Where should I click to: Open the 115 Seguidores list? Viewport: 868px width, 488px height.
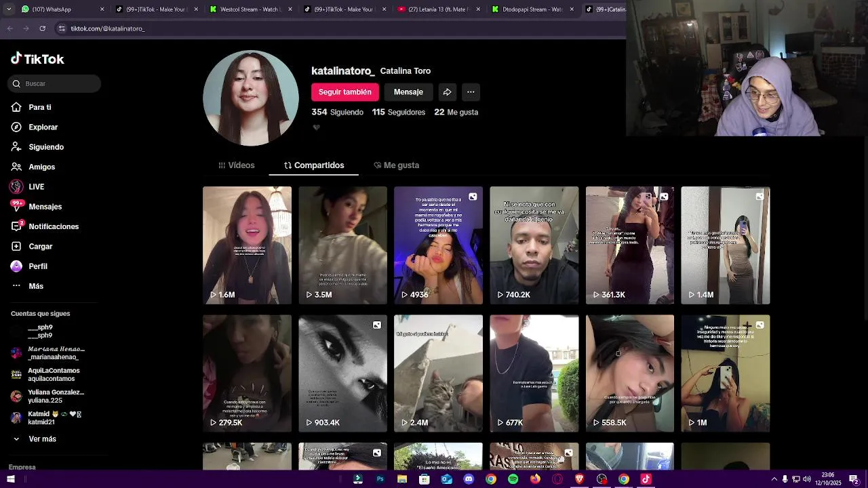pyautogui.click(x=399, y=113)
